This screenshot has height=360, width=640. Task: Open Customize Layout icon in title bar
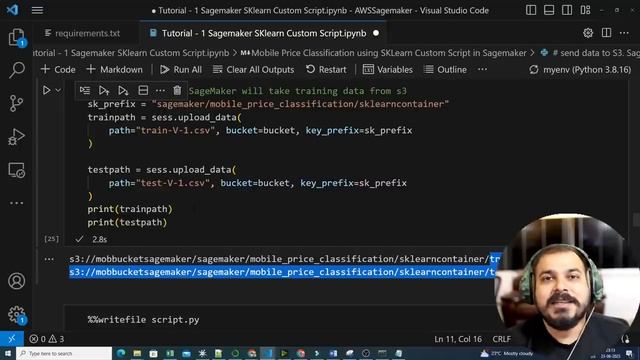point(585,10)
